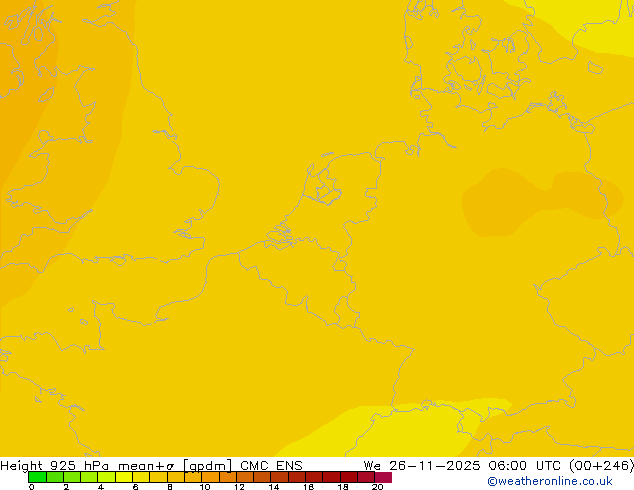
Task: Select the '(00+246)' forecast offset text
Action: 602,465
